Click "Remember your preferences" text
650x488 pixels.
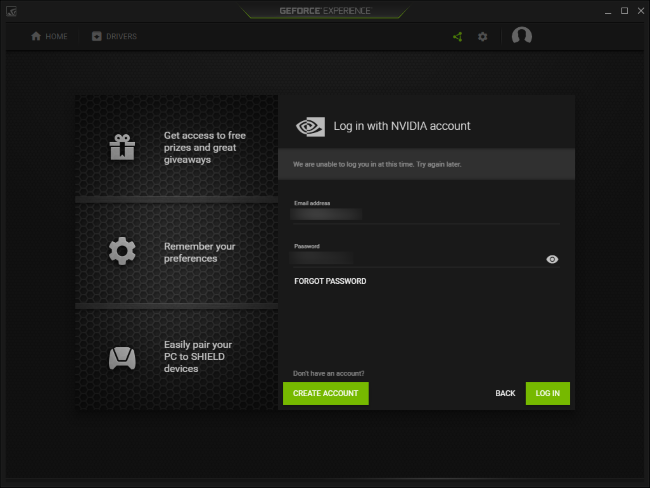[199, 252]
